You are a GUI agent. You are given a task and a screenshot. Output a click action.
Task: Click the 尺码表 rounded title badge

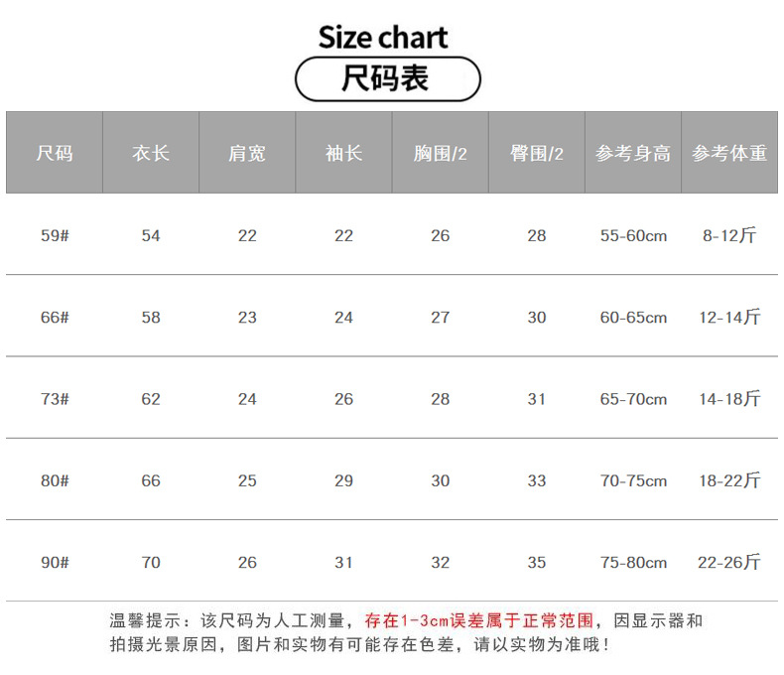click(x=388, y=78)
